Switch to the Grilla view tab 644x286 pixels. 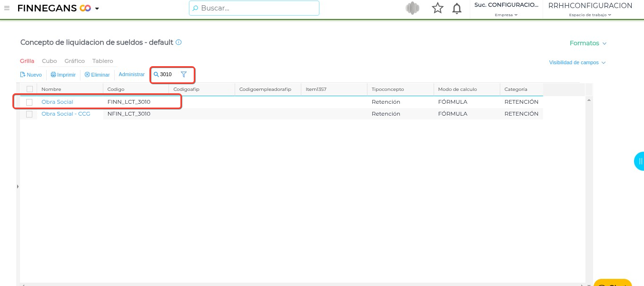tap(27, 61)
